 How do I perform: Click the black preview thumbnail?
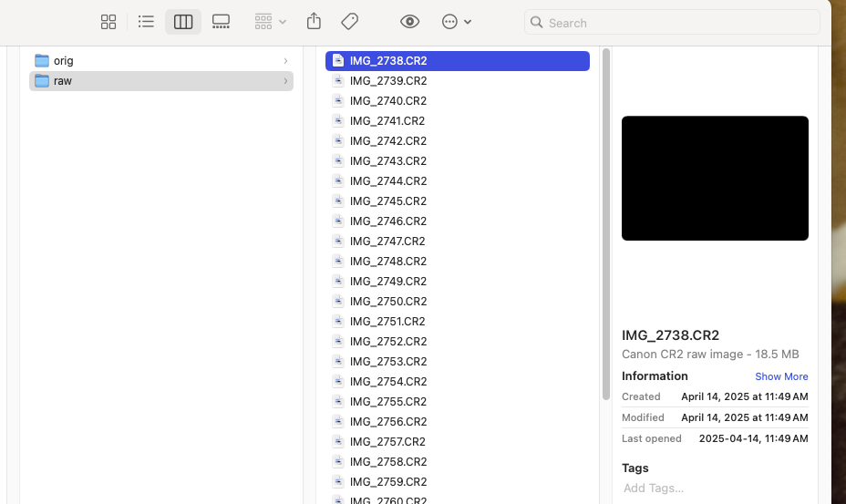715,178
